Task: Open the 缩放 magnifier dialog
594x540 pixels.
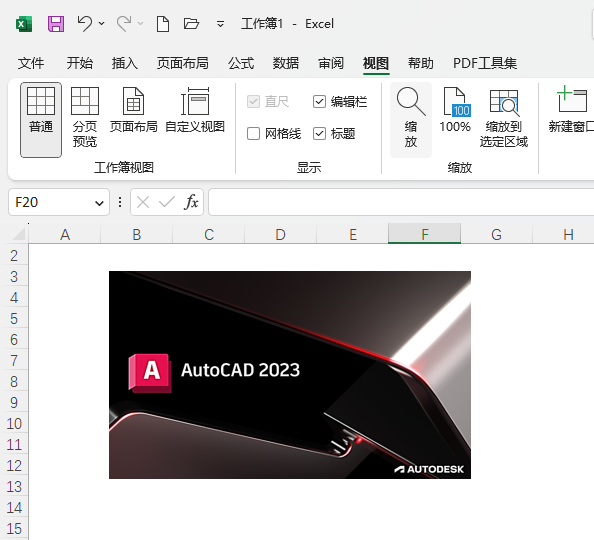Action: (411, 119)
